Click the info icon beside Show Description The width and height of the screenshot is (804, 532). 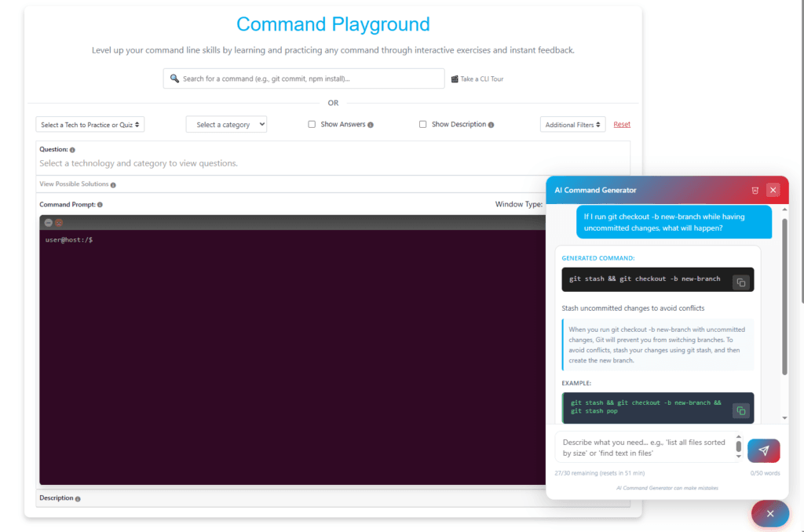point(492,125)
